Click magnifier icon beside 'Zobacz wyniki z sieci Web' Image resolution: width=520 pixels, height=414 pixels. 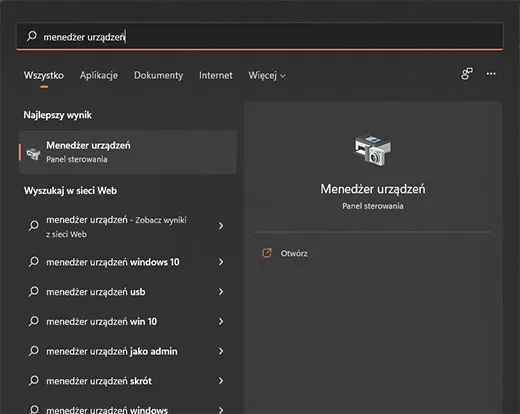34,226
